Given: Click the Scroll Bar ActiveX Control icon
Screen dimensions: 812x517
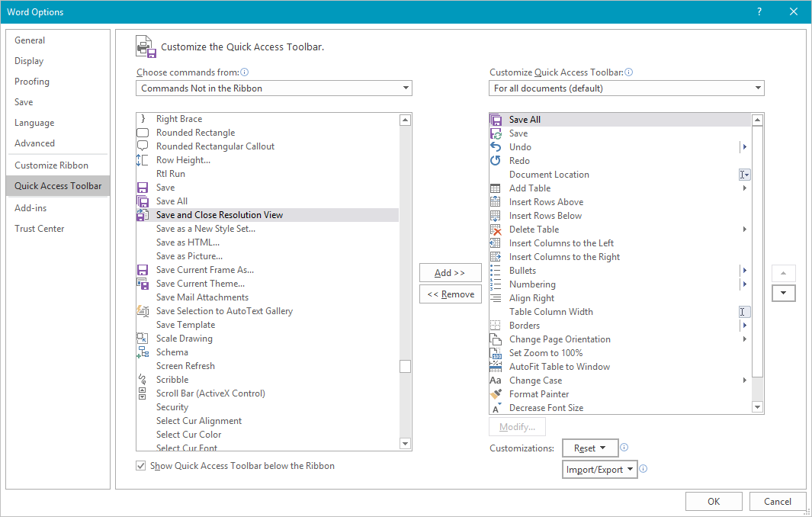Looking at the screenshot, I should (x=143, y=393).
